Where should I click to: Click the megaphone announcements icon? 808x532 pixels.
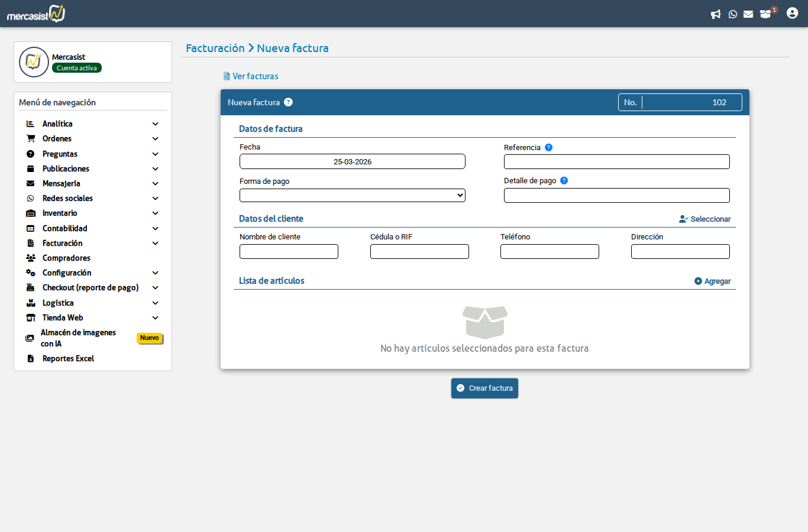(716, 14)
